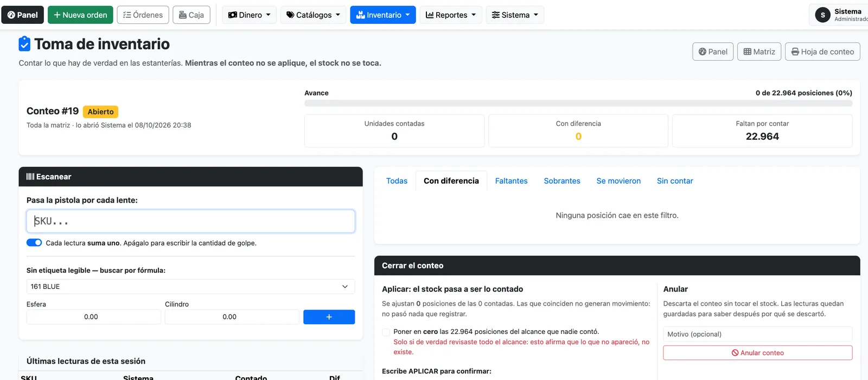Click the Cilindro value field

pos(232,317)
